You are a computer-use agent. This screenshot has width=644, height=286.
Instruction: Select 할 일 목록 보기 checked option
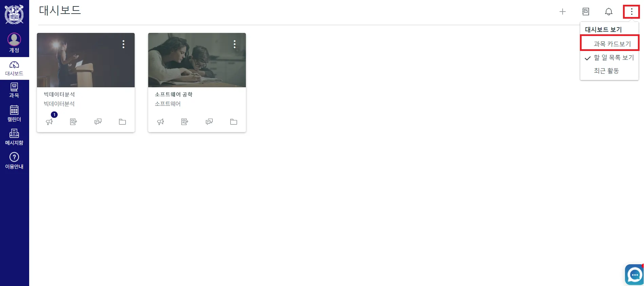(609, 58)
